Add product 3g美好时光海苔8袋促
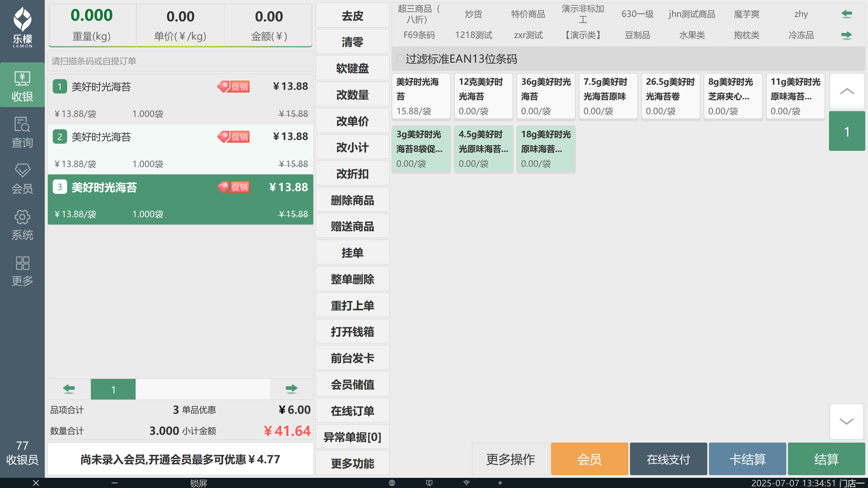The height and width of the screenshot is (488, 868). 421,149
